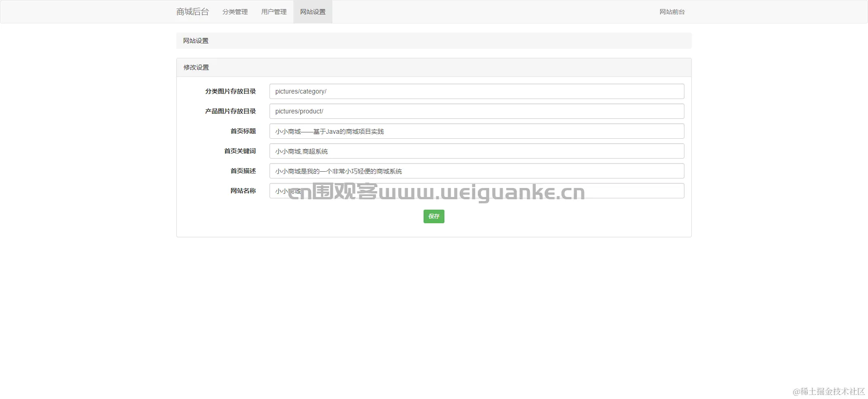Select the 网站设置 navbar tab

pos(313,12)
